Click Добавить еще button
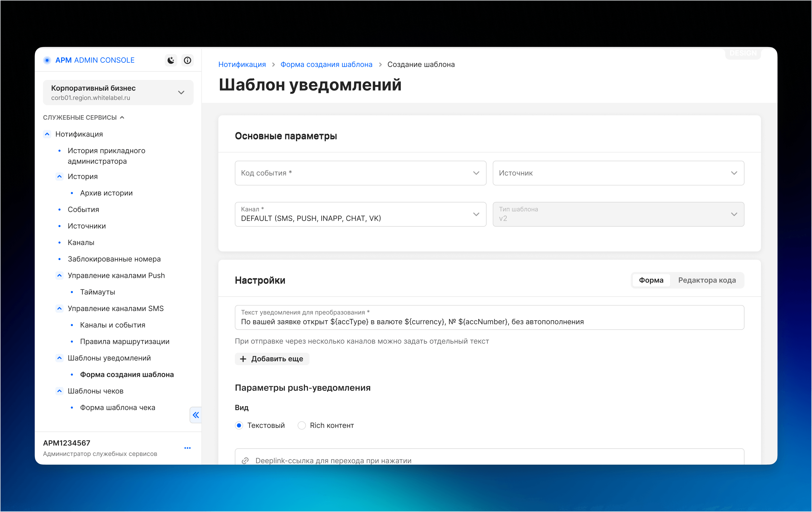Viewport: 812px width, 512px height. [x=272, y=359]
